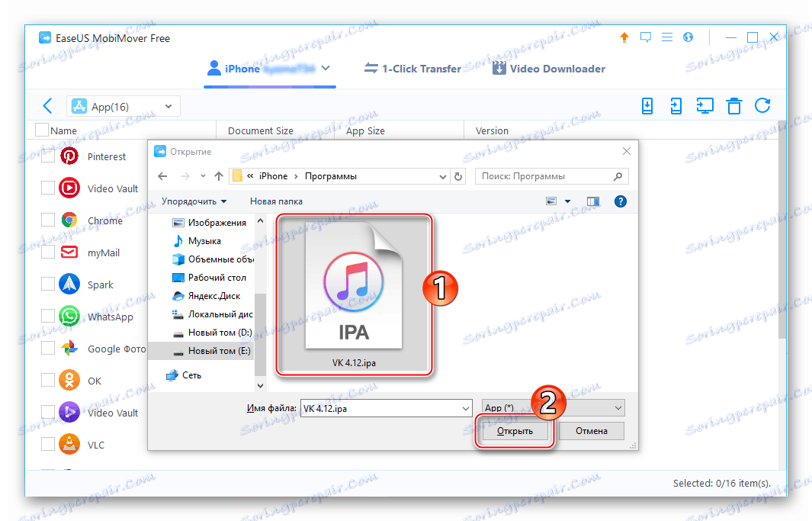Check the WhatsApp row checkbox
The width and height of the screenshot is (812, 521).
(x=47, y=316)
